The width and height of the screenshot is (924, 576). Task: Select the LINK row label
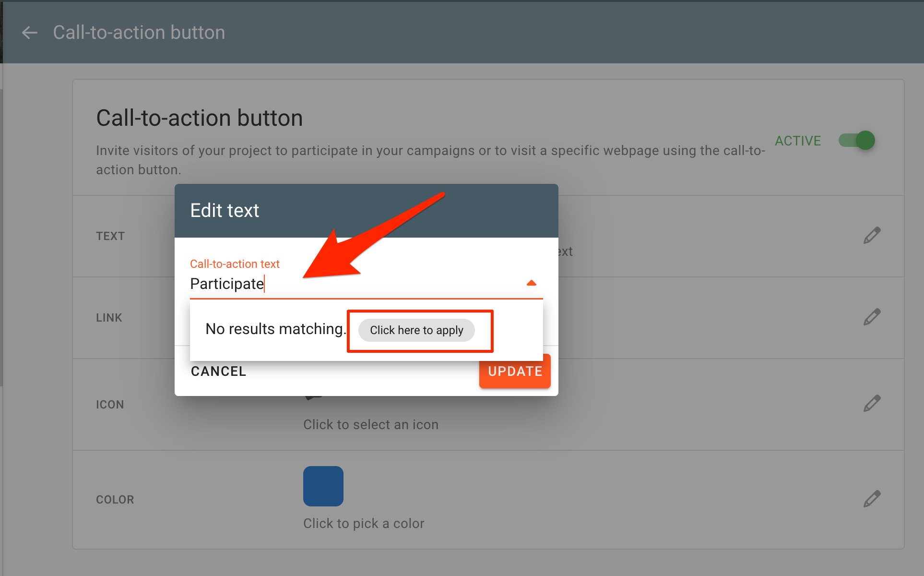[x=109, y=318]
